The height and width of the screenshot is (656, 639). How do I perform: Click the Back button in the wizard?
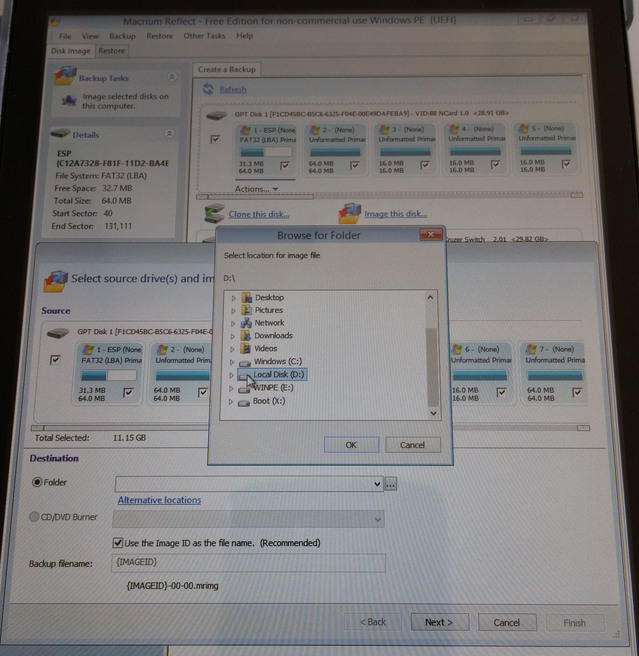point(373,622)
